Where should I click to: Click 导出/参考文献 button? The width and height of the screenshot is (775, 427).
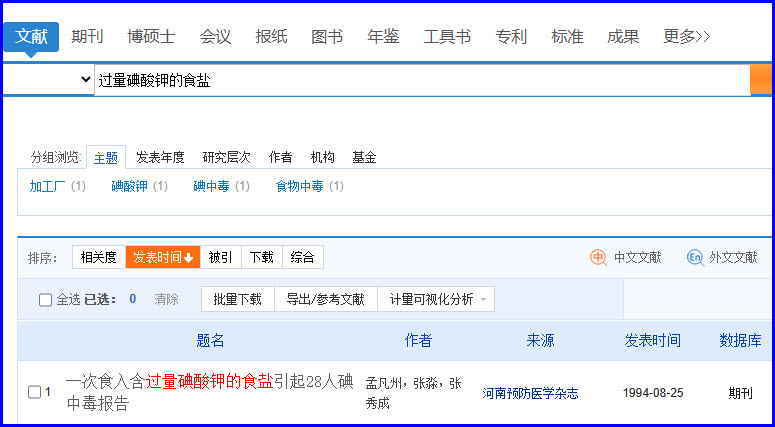pos(326,299)
